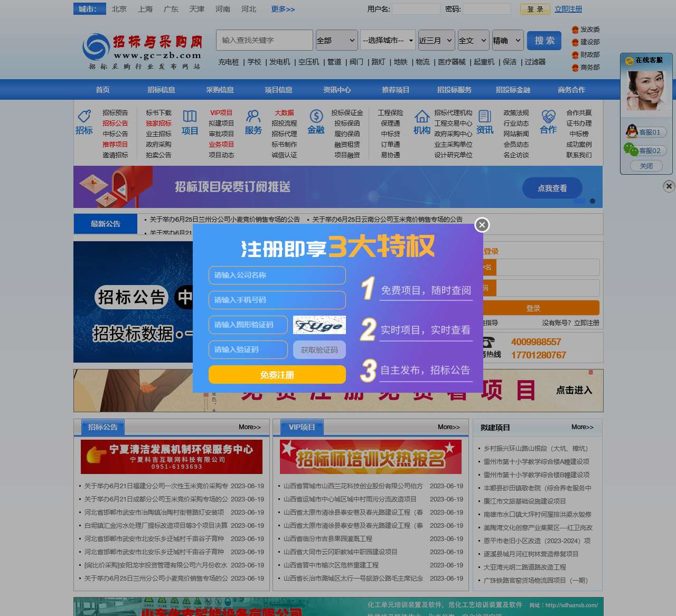Click 关闭 in customer service widget
The image size is (676, 616).
(x=646, y=166)
